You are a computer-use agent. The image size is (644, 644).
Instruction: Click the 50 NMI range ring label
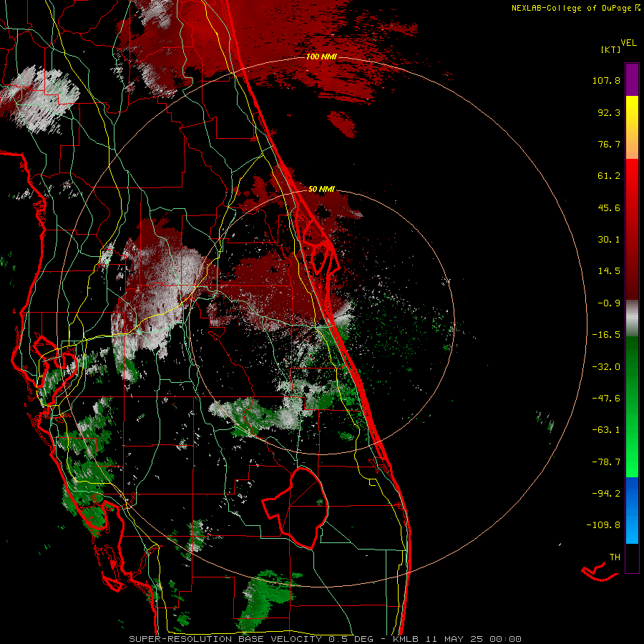click(x=321, y=189)
